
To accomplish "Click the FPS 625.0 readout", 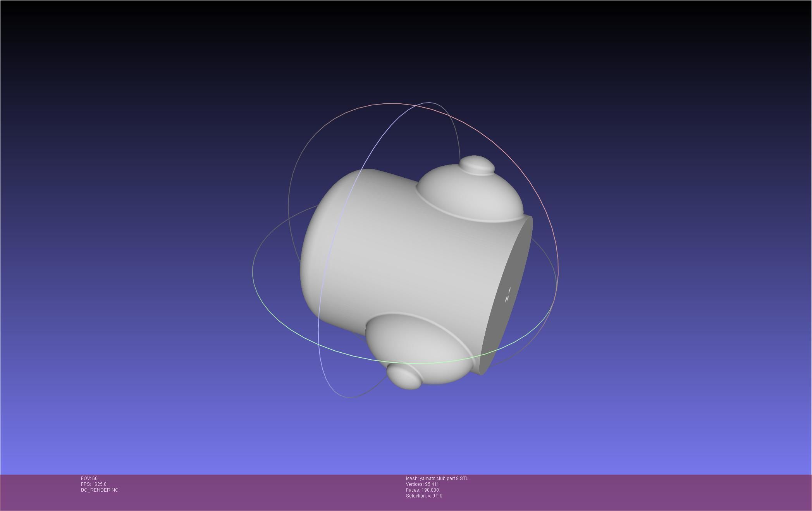I will click(94, 484).
